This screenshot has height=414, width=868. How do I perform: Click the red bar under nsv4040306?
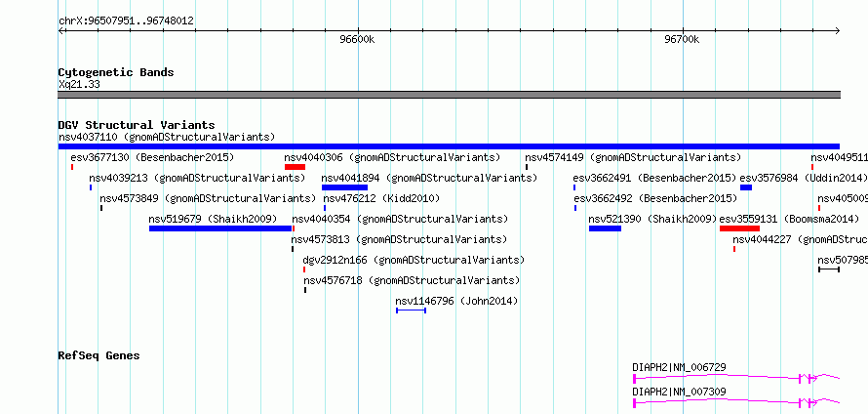click(296, 167)
